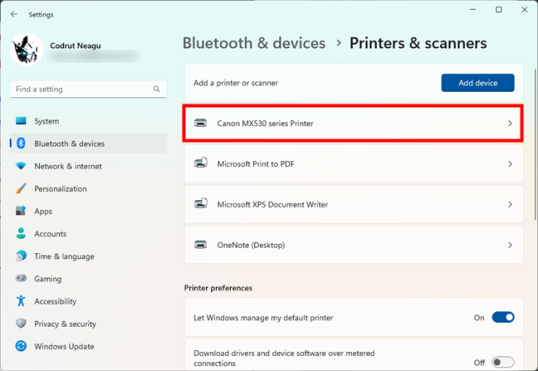
Task: Toggle Let Windows manage my default printer
Action: [503, 317]
